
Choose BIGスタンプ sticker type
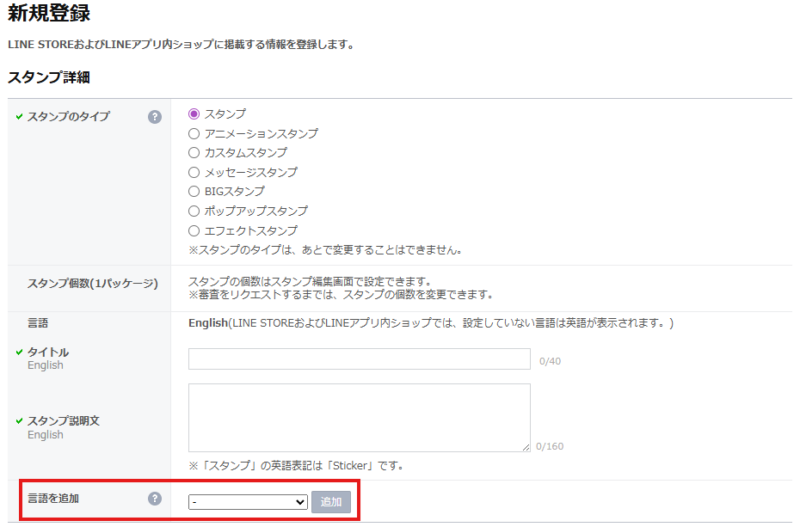[x=194, y=191]
